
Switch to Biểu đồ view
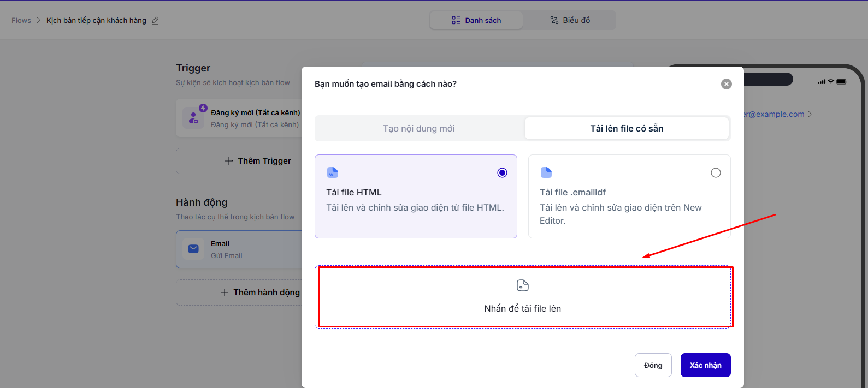[x=570, y=21]
